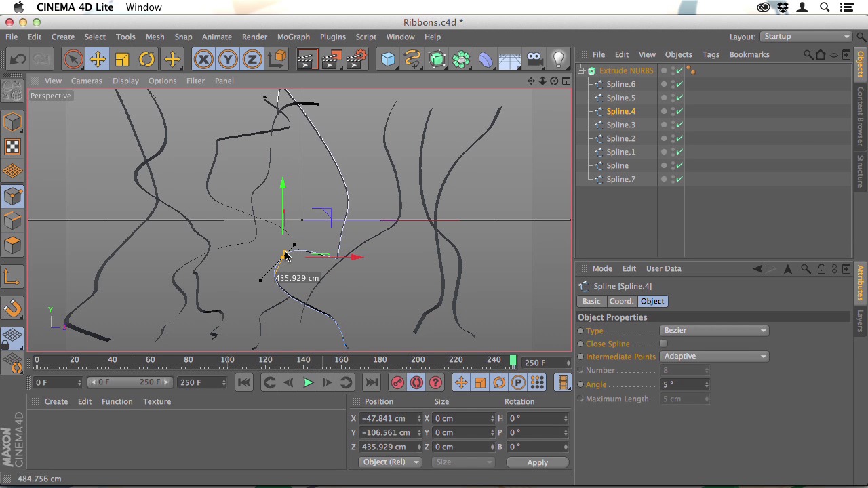This screenshot has height=488, width=868.
Task: Open the spline Type dropdown
Action: pos(713,331)
